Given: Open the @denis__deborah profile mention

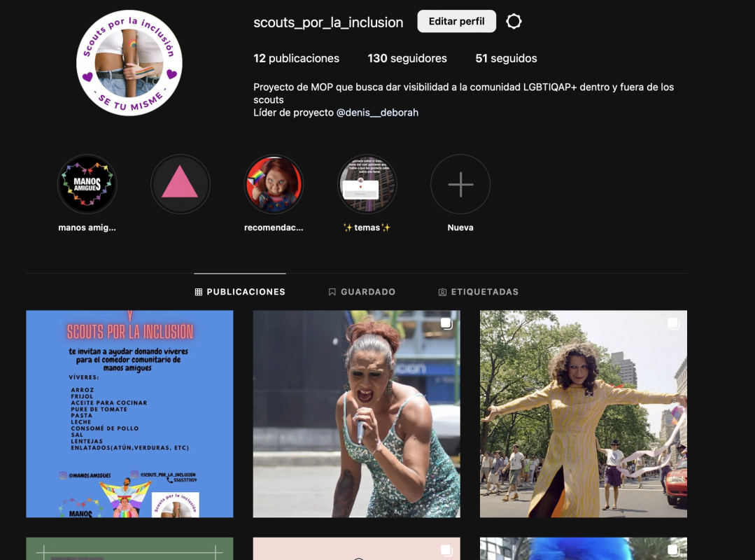Looking at the screenshot, I should 377,113.
